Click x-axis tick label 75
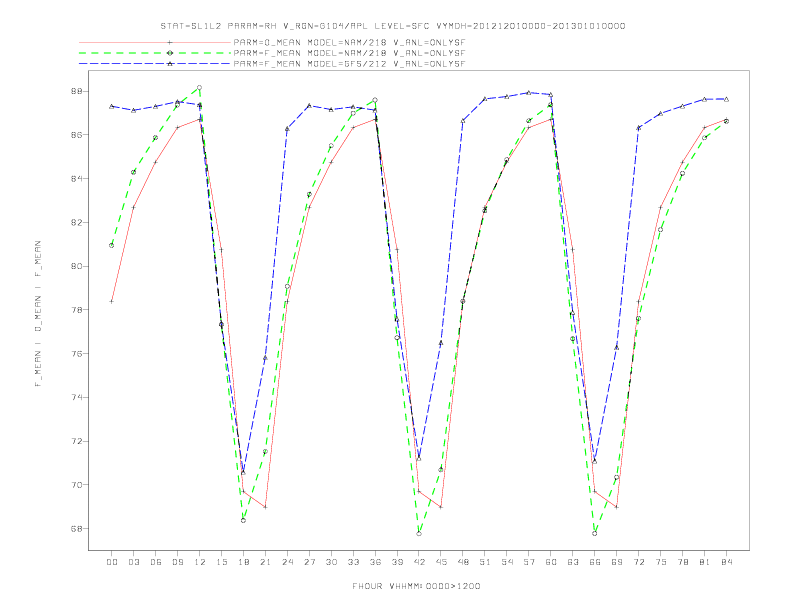 tap(661, 562)
